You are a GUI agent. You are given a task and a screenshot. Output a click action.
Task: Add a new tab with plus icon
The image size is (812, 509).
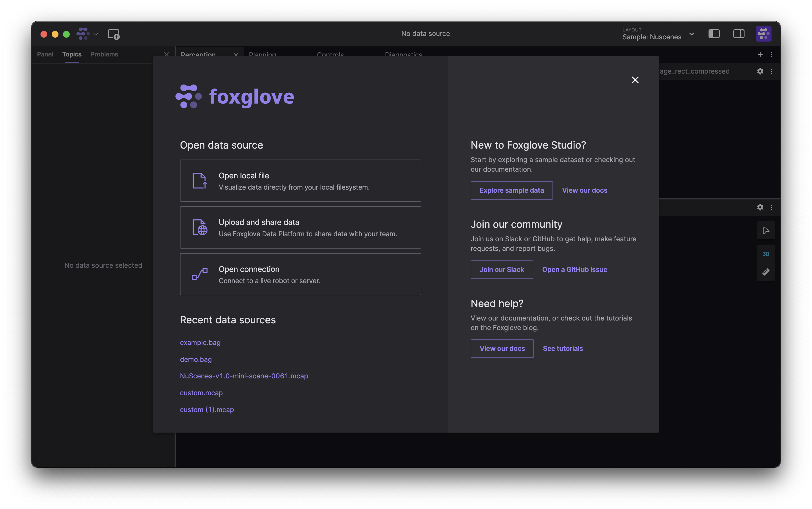click(x=760, y=54)
